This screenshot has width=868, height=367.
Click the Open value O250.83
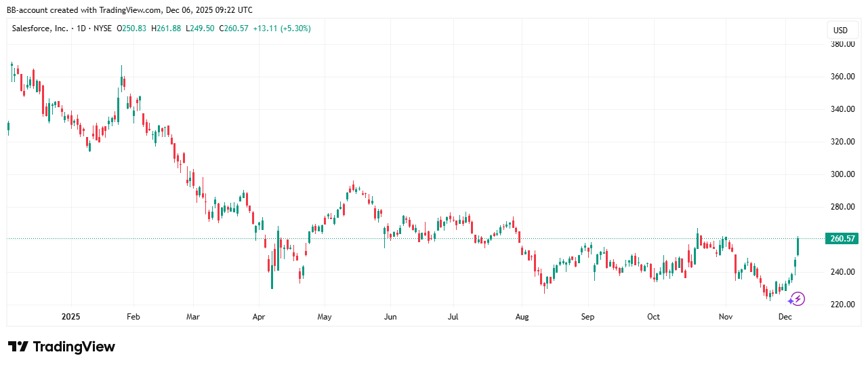point(131,28)
